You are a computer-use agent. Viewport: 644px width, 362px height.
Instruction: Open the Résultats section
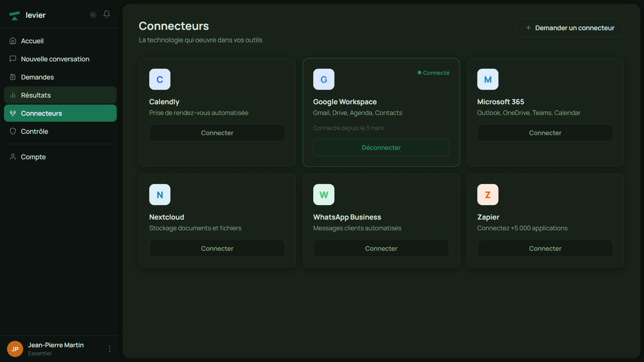tap(60, 95)
